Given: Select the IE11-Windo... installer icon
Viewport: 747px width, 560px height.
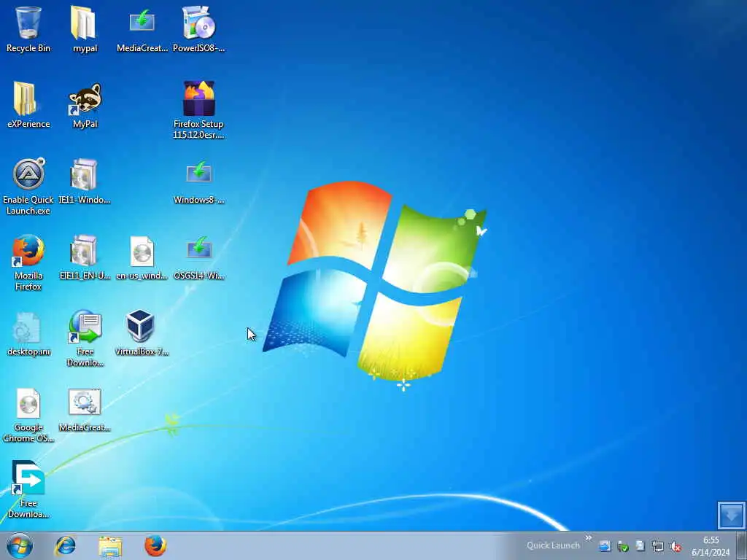Looking at the screenshot, I should coord(85,181).
